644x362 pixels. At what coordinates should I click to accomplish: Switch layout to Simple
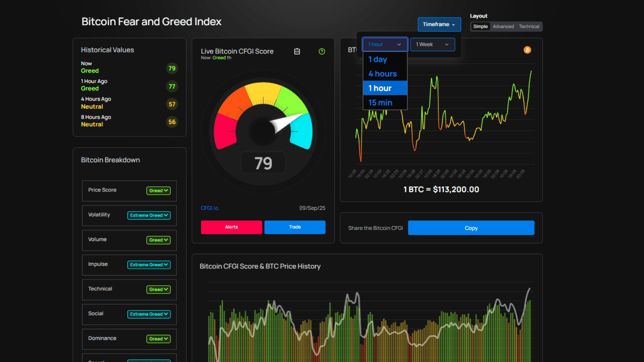pos(480,26)
